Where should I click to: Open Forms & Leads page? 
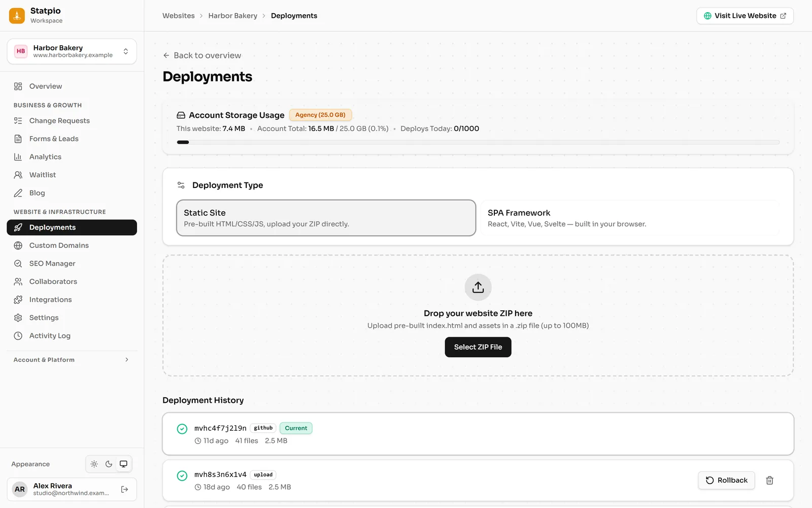click(x=72, y=139)
